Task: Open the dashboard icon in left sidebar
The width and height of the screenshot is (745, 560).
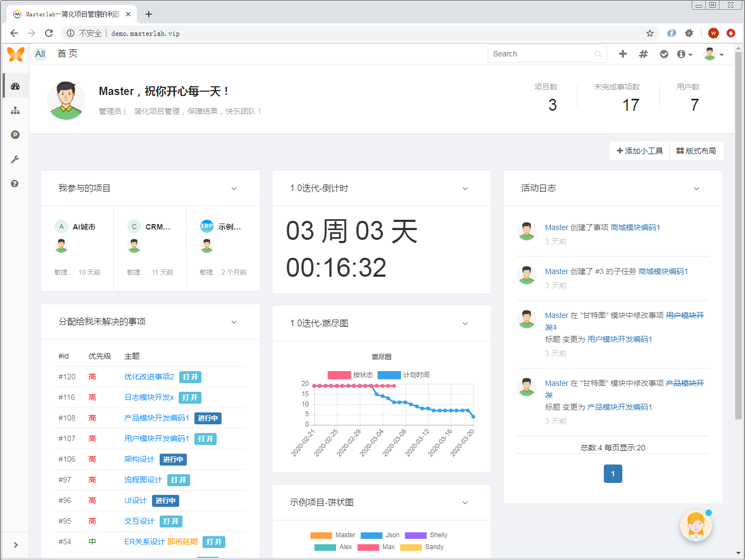Action: [x=15, y=86]
